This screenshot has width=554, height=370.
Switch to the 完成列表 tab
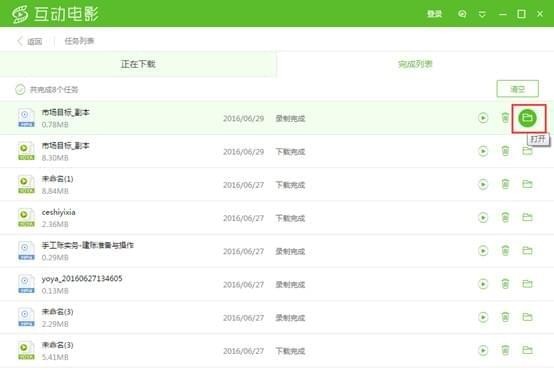pyautogui.click(x=415, y=64)
